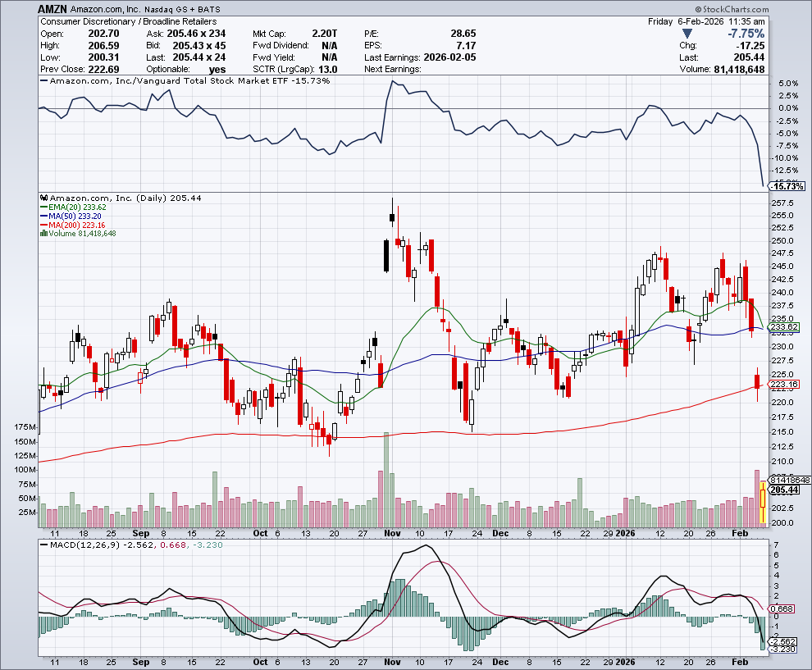Click the -3.230 tag on MACD axis
The image size is (812, 670).
783,649
